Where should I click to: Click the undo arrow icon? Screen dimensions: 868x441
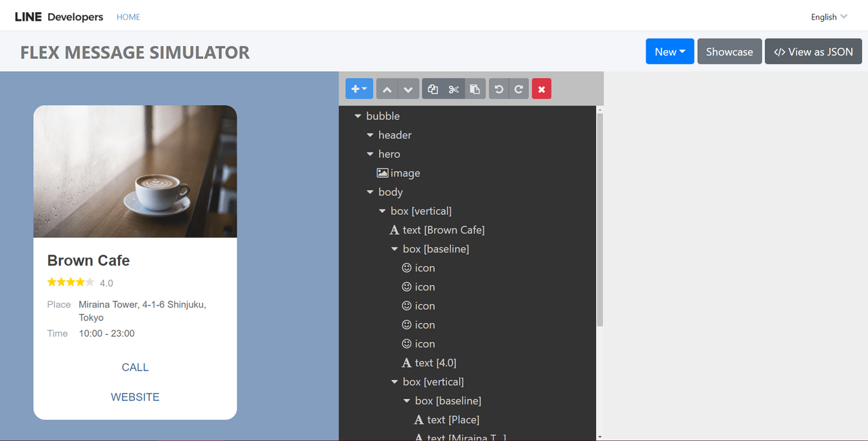click(x=499, y=89)
